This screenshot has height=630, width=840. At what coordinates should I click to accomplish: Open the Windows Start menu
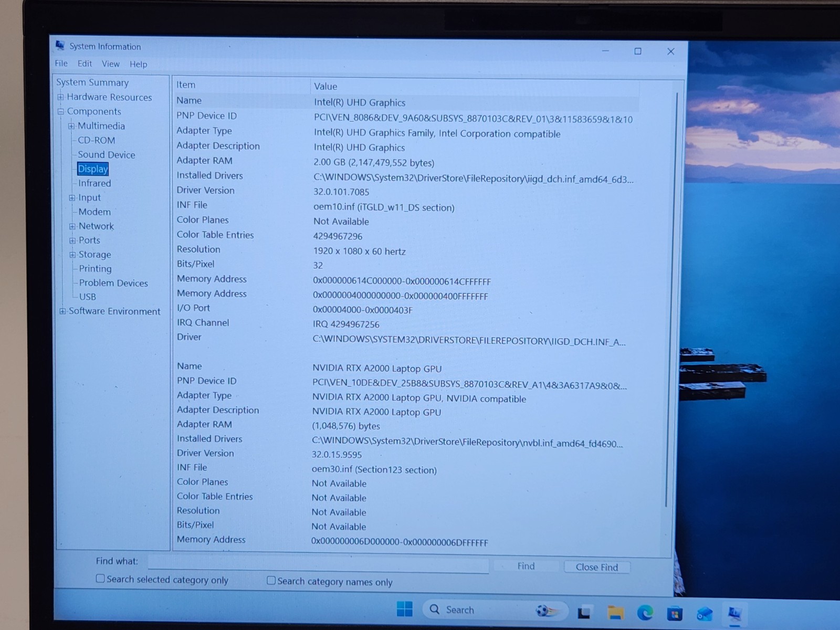[x=405, y=609]
